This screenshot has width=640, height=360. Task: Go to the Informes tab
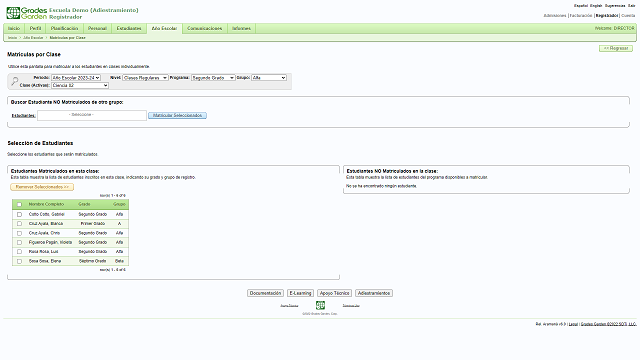point(241,29)
